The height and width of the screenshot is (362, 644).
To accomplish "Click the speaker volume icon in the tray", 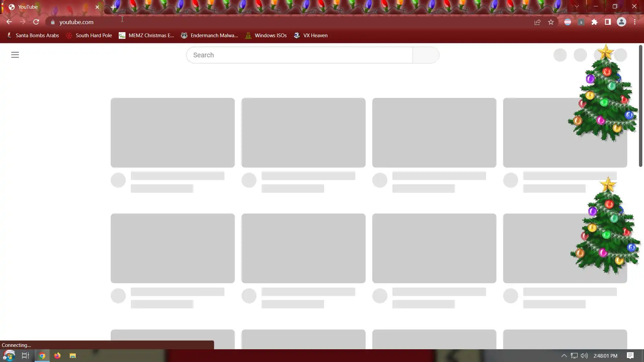I will click(x=584, y=356).
